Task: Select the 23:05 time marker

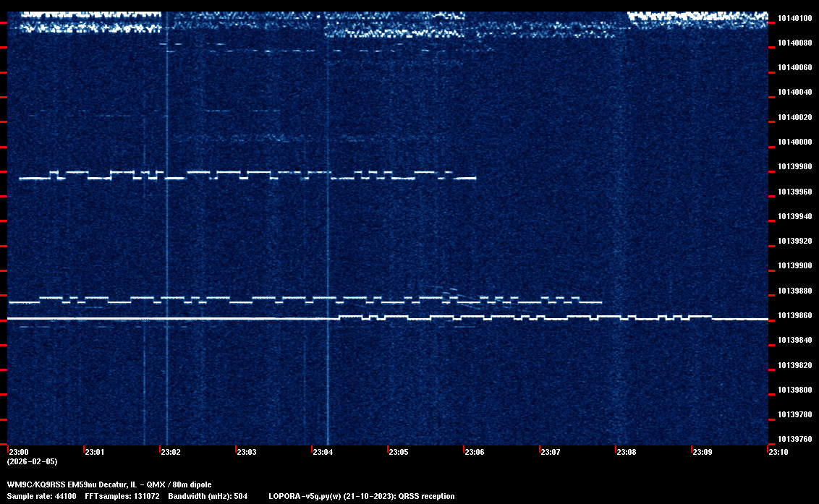Action: click(398, 452)
